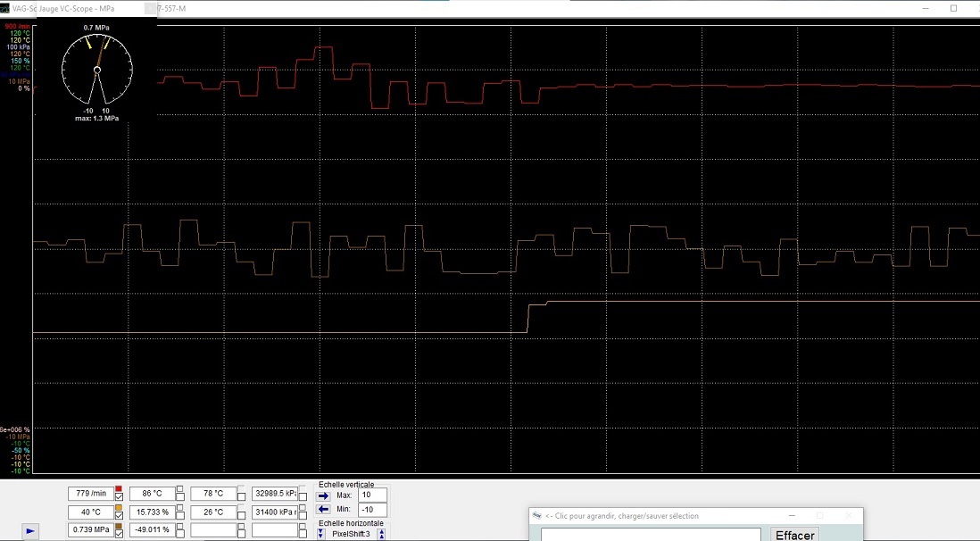980x541 pixels.
Task: Click the 86 °C value field
Action: (x=153, y=494)
